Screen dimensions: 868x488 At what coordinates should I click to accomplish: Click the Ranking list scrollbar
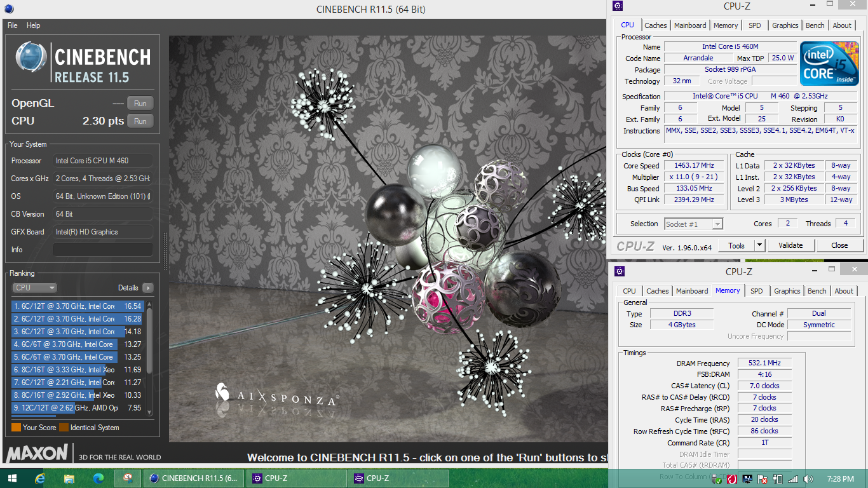click(149, 359)
